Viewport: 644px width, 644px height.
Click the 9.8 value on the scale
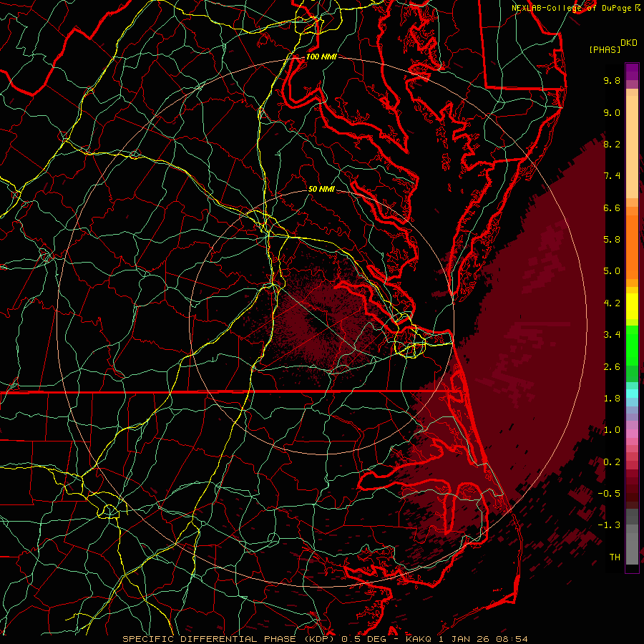612,80
